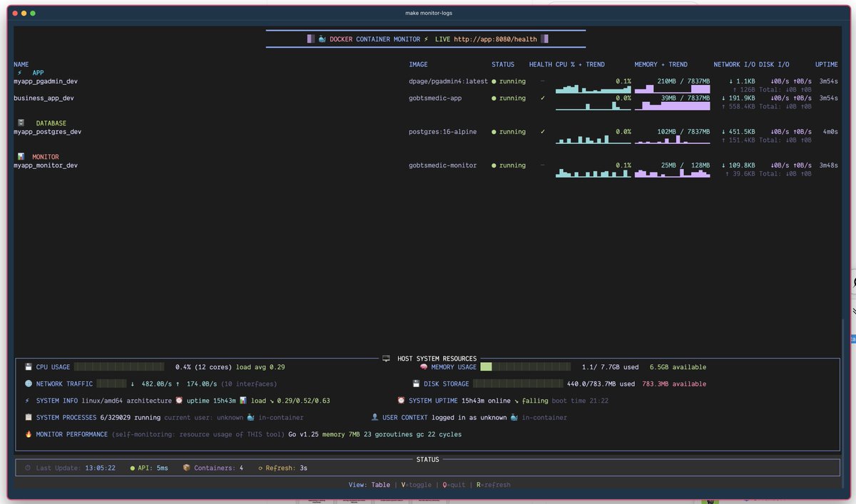Click the gobtsmedic-app image name
The height and width of the screenshot is (504, 856).
tap(435, 98)
